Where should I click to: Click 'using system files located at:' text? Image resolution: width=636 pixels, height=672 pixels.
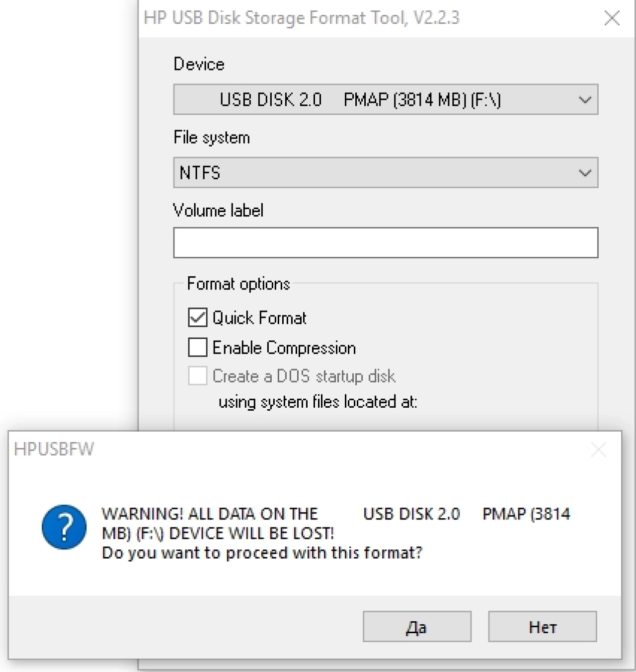[x=318, y=401]
